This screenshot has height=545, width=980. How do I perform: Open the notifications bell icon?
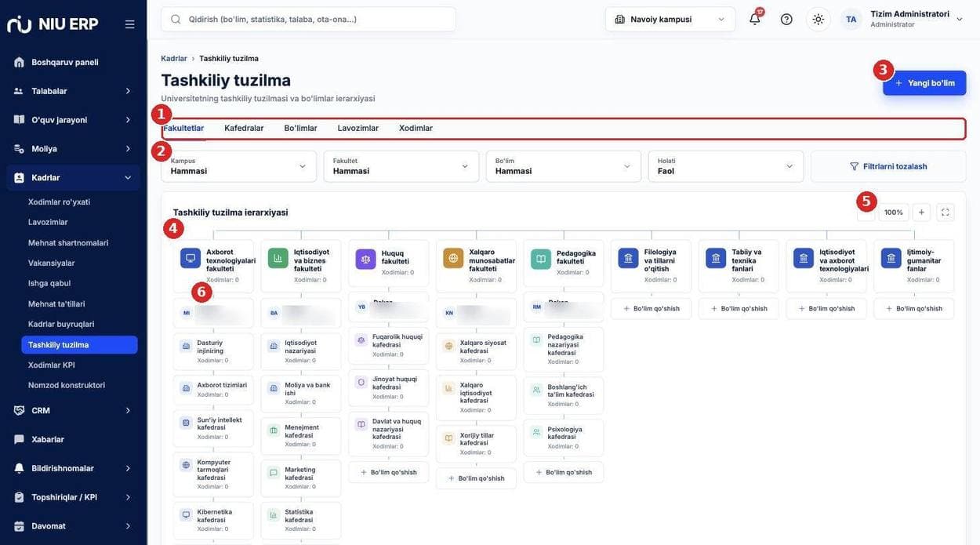(755, 19)
